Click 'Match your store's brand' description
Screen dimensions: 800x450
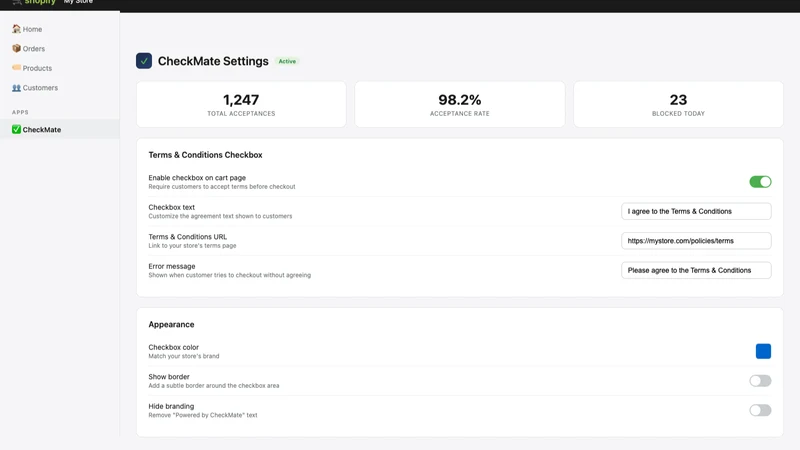[184, 356]
